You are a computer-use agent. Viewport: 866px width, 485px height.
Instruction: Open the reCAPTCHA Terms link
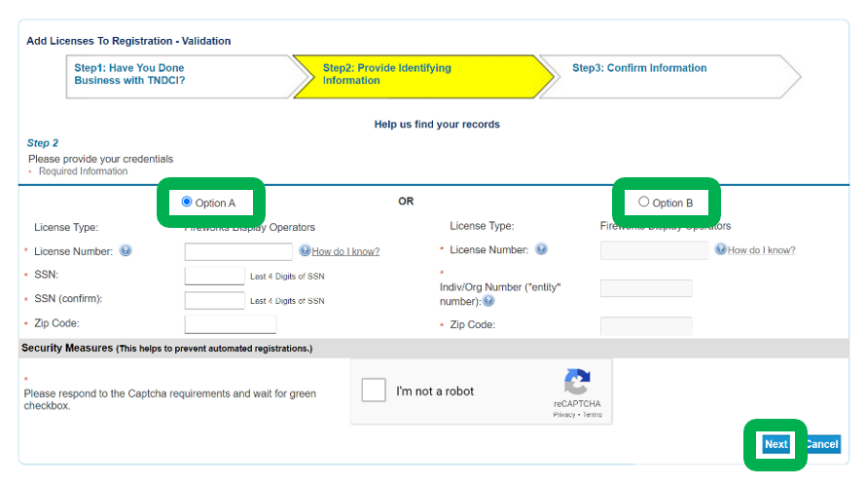pyautogui.click(x=592, y=415)
